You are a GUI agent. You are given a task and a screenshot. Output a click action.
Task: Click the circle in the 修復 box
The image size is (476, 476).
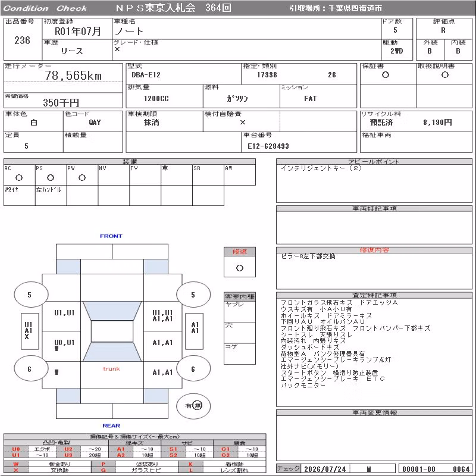pos(240,268)
